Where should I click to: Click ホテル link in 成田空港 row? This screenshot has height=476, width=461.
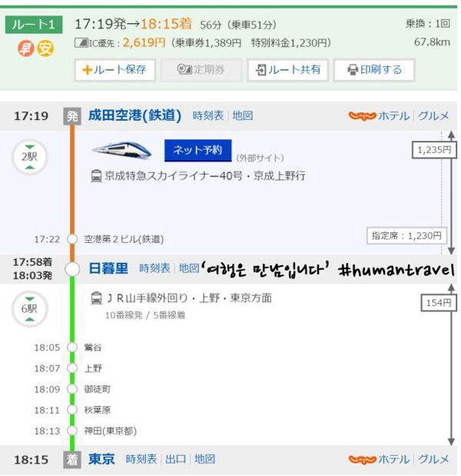tap(393, 116)
